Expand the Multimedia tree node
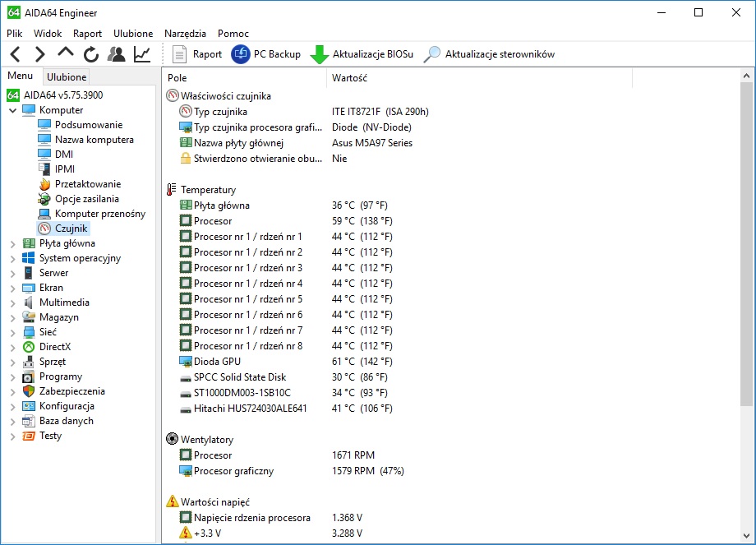This screenshot has height=545, width=756. pyautogui.click(x=13, y=303)
